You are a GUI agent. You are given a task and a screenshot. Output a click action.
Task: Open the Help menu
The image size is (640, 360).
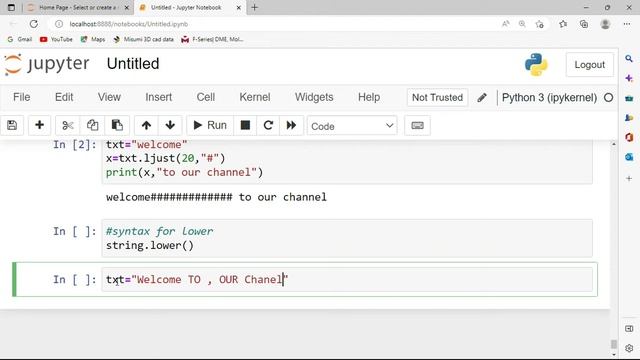[369, 97]
